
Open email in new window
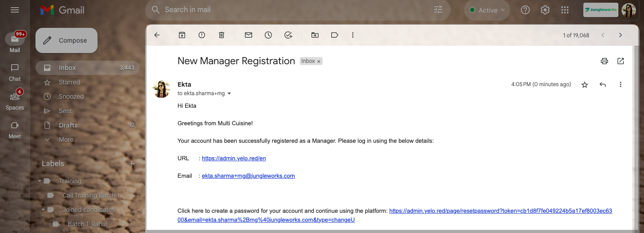tap(621, 61)
